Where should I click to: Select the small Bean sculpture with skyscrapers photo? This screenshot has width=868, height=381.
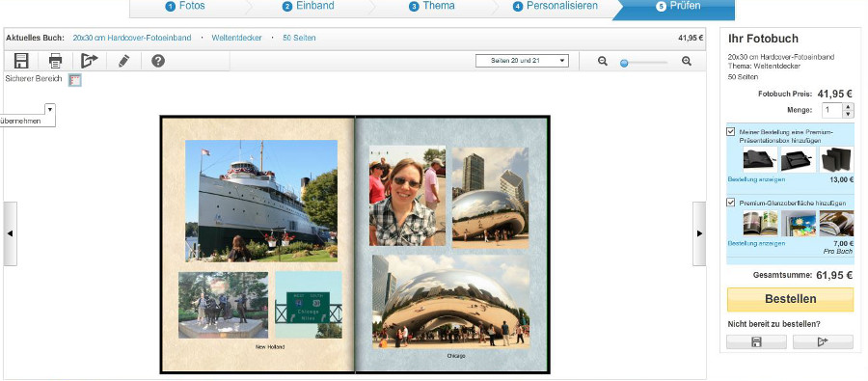[x=491, y=199]
